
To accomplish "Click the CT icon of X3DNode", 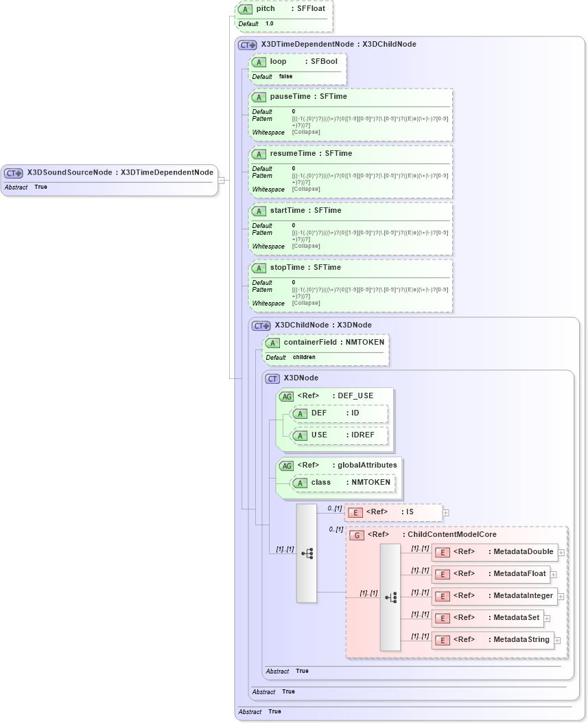I will coord(272,379).
